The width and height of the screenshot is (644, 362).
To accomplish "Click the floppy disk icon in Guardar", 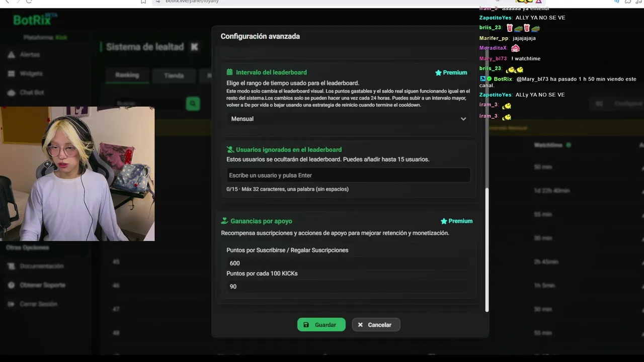I will 306,325.
